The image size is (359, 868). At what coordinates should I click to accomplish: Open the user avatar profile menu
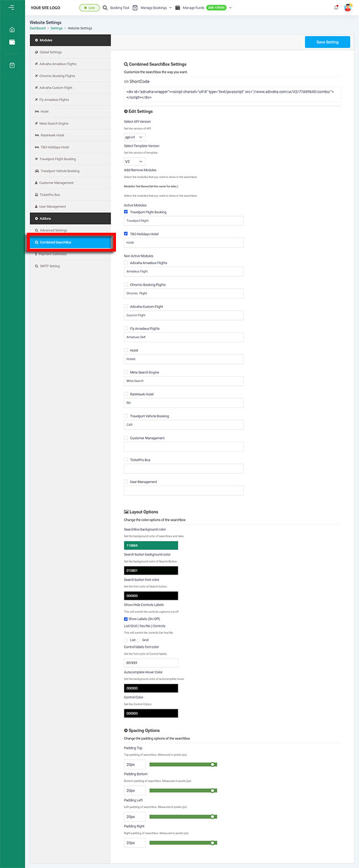(x=348, y=8)
